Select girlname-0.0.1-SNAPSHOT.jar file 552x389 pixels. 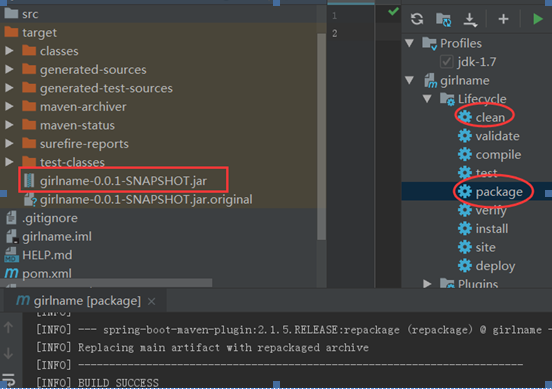click(x=123, y=181)
